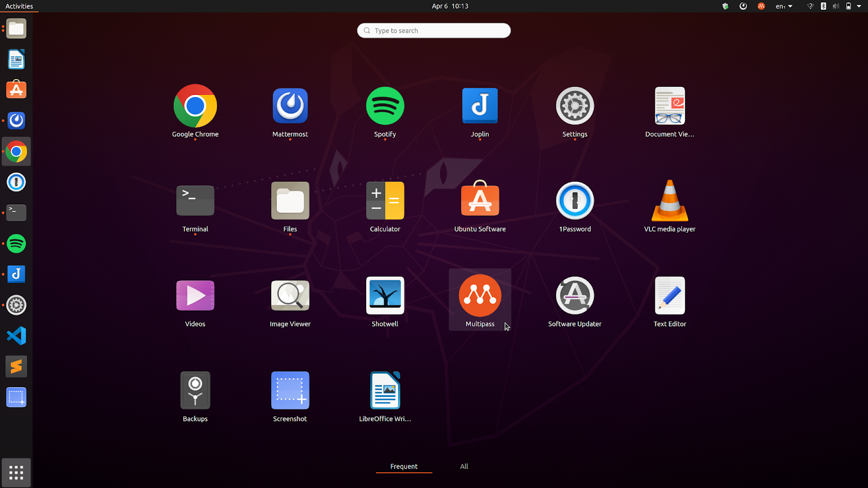
Task: Switch to the All apps tab
Action: (x=464, y=466)
